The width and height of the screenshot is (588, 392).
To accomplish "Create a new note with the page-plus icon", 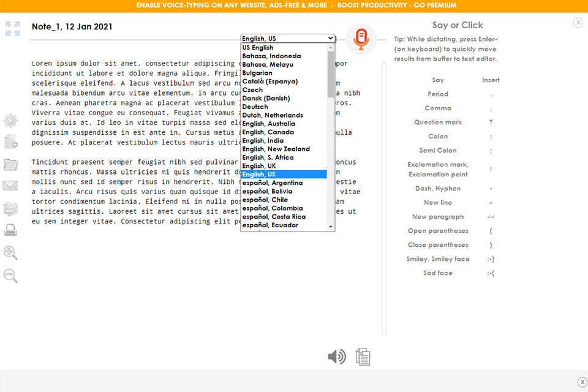I will point(11,142).
